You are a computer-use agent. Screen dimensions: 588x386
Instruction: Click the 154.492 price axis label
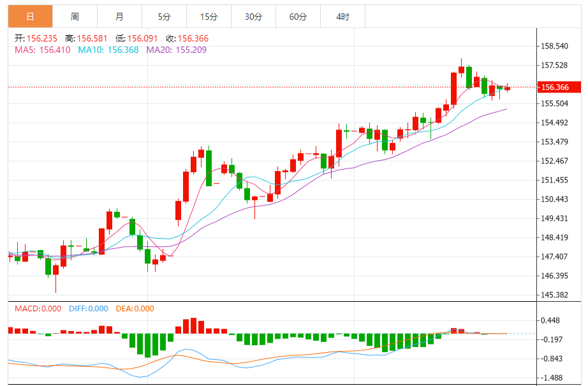[x=554, y=122]
